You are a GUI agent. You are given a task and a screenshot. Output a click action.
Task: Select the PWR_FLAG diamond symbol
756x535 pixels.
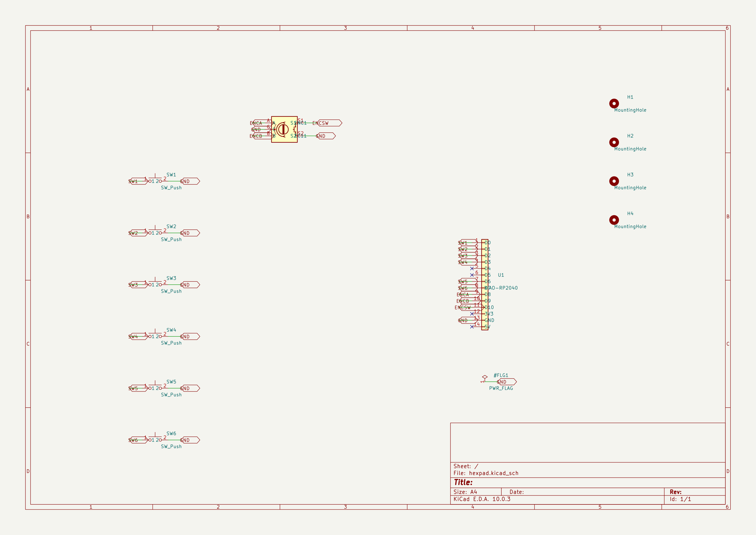coord(485,377)
